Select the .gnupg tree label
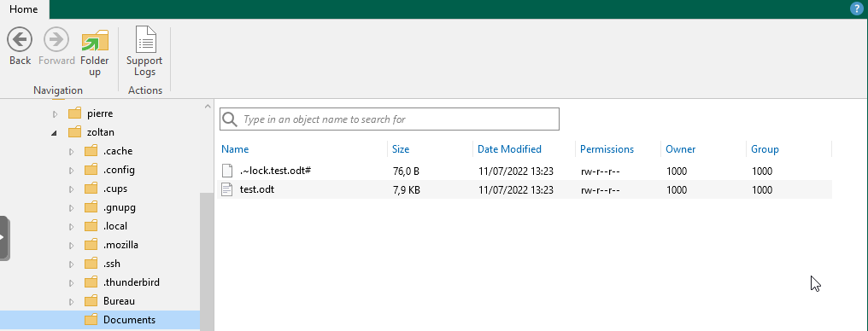The width and height of the screenshot is (868, 331). coord(120,208)
